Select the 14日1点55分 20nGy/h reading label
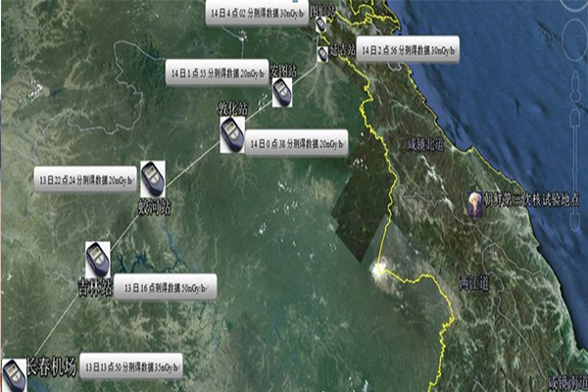 point(216,74)
